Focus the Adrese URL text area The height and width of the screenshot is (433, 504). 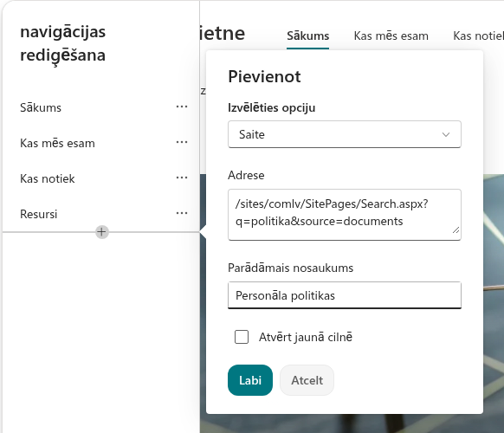point(345,215)
